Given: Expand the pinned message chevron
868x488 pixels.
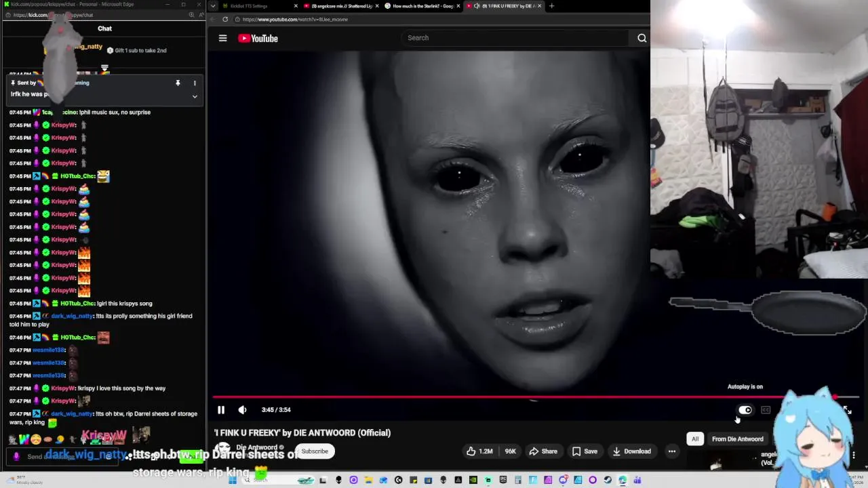Looking at the screenshot, I should (x=195, y=96).
